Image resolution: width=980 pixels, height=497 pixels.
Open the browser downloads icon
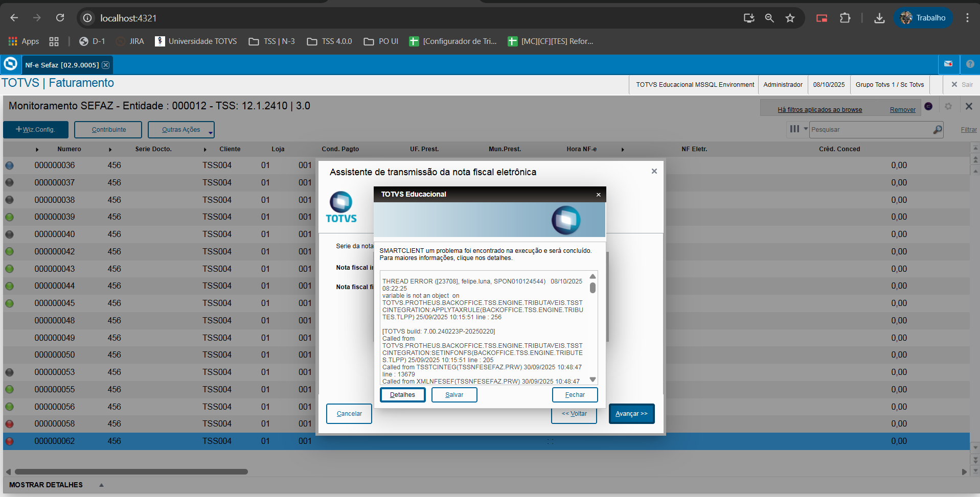(x=879, y=18)
